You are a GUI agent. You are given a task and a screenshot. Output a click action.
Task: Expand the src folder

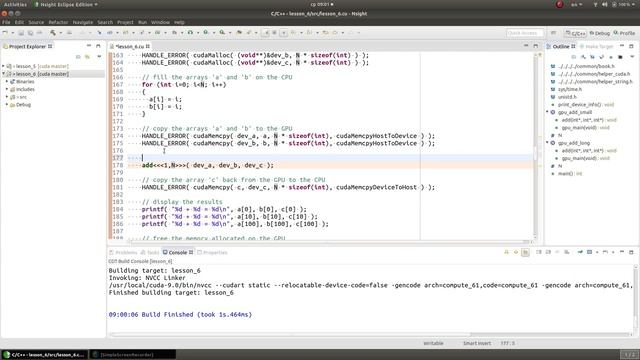(x=7, y=97)
